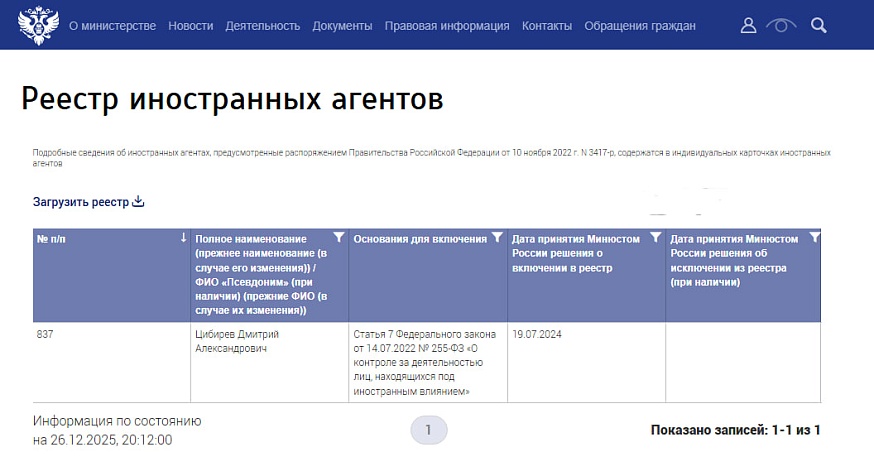Click the Полное наименование column header text
This screenshot has height=476, width=874.
pos(261,274)
